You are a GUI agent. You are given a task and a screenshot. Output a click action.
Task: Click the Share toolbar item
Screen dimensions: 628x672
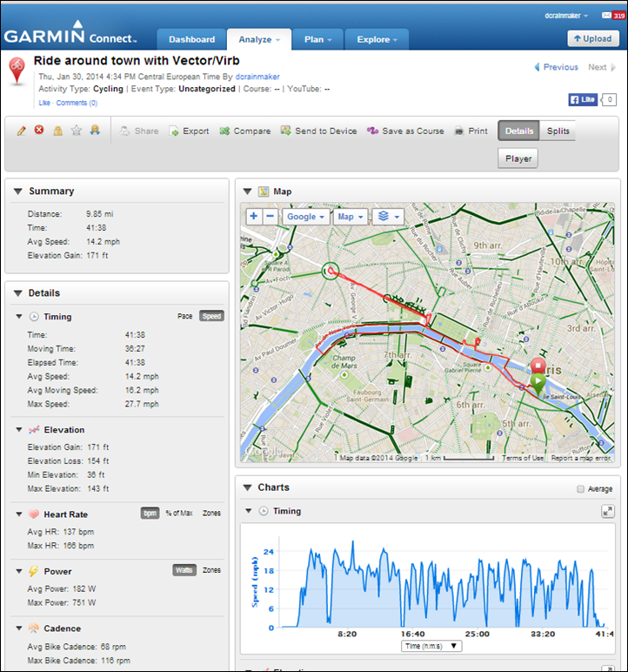[x=139, y=131]
